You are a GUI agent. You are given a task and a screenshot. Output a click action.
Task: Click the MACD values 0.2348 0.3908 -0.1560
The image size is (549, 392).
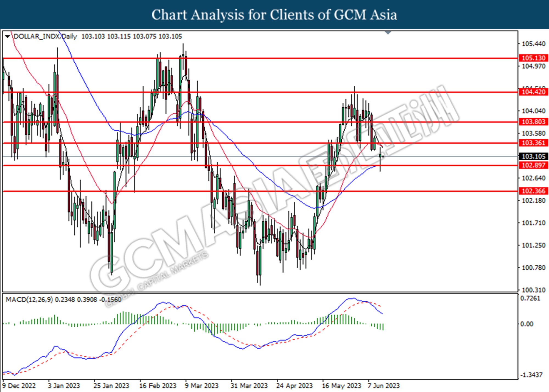(88, 299)
